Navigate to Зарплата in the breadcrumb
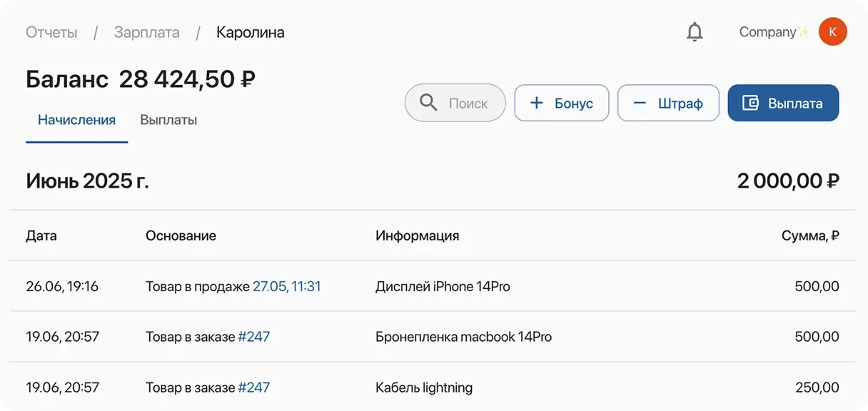 point(146,31)
